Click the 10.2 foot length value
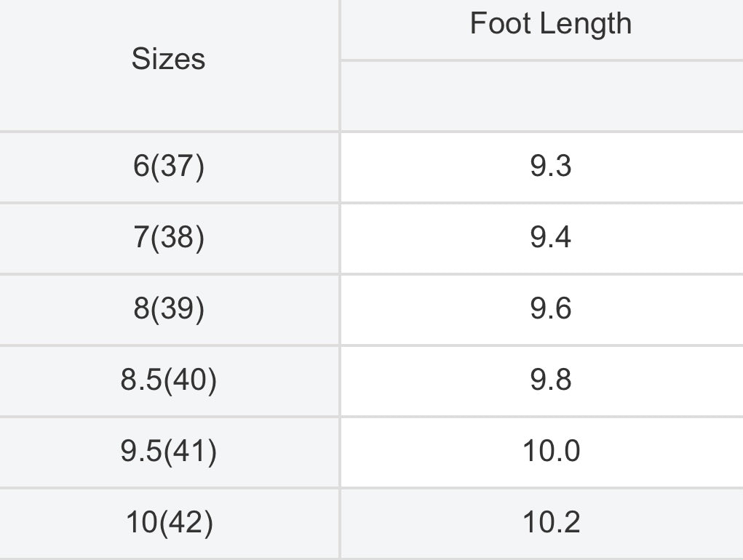The image size is (743, 560). 551,523
